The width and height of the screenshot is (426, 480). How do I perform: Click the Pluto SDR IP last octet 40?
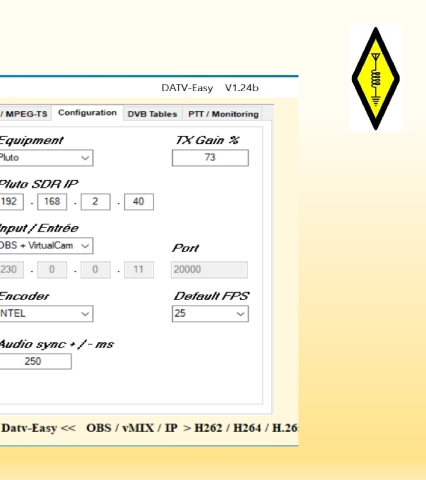tap(139, 202)
